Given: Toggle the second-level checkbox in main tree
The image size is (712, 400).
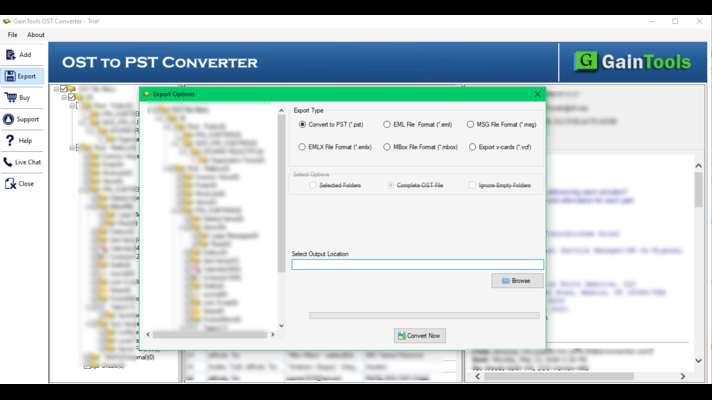Looking at the screenshot, I should click(71, 97).
